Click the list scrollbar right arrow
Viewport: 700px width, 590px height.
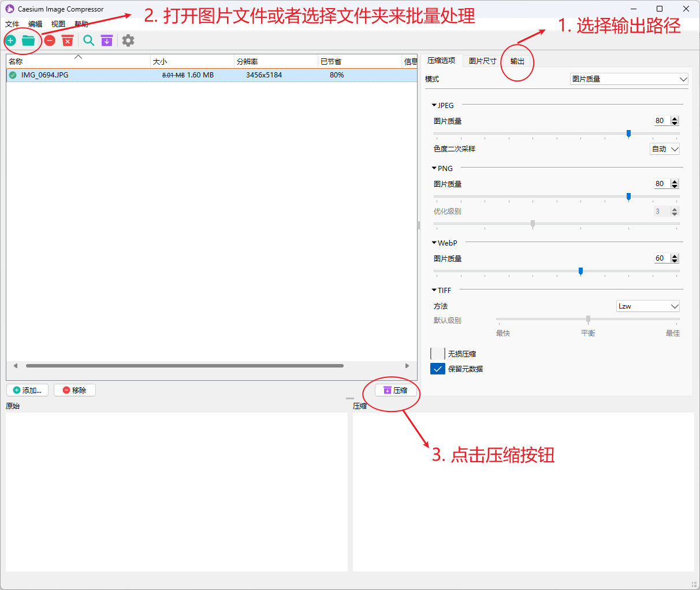(407, 366)
